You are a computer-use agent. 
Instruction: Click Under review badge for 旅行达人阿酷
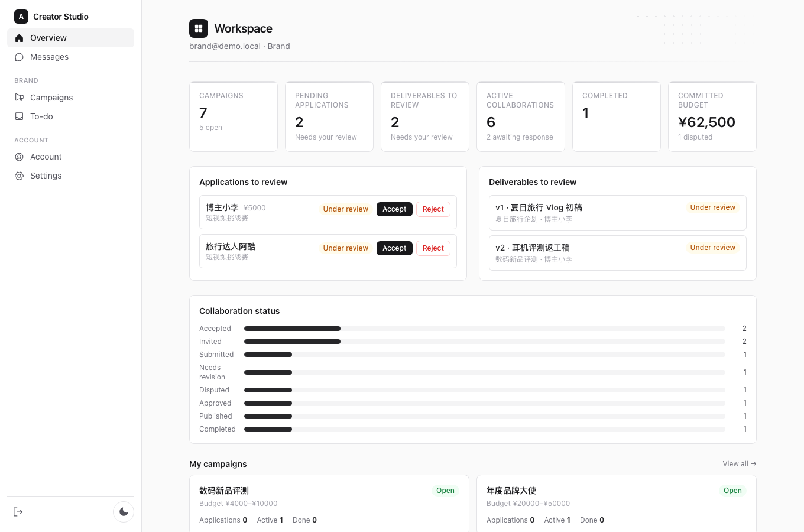click(345, 248)
